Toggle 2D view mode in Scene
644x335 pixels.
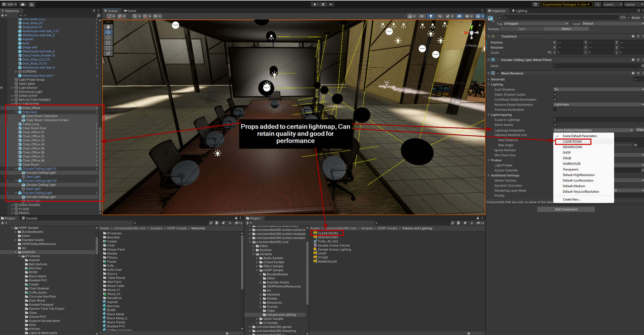[x=422, y=16]
